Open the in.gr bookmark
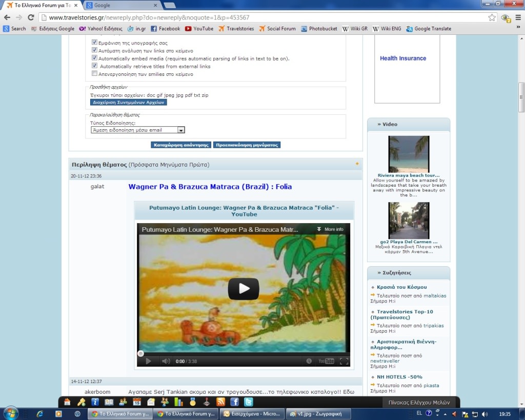This screenshot has height=420, width=525. click(136, 29)
